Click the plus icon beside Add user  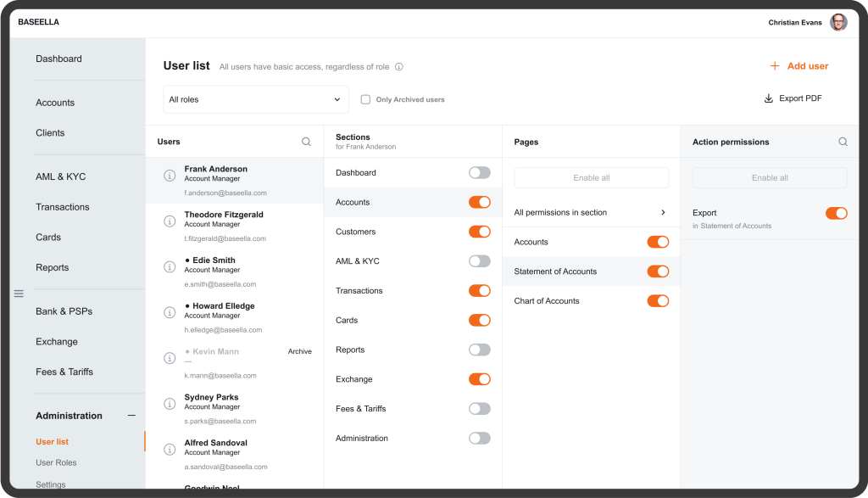click(776, 65)
